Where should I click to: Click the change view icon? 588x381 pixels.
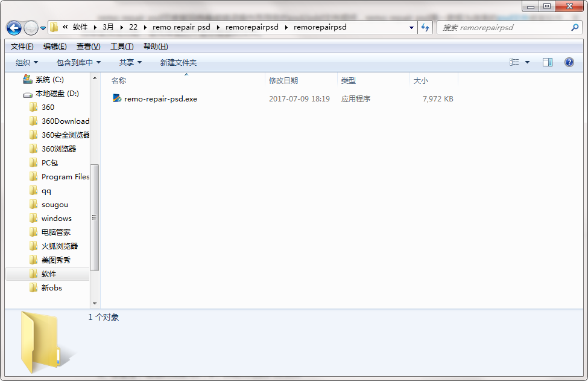[514, 62]
